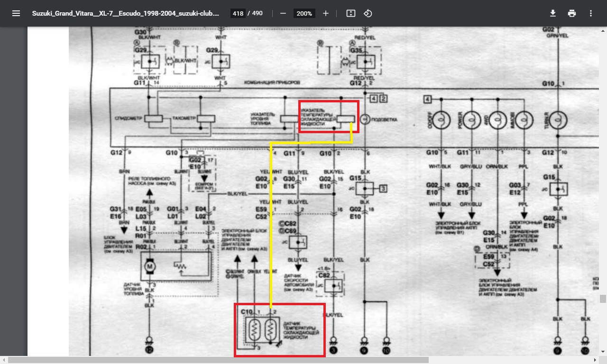This screenshot has height=364, width=607.
Task: Click the zoom out minus button
Action: [283, 13]
